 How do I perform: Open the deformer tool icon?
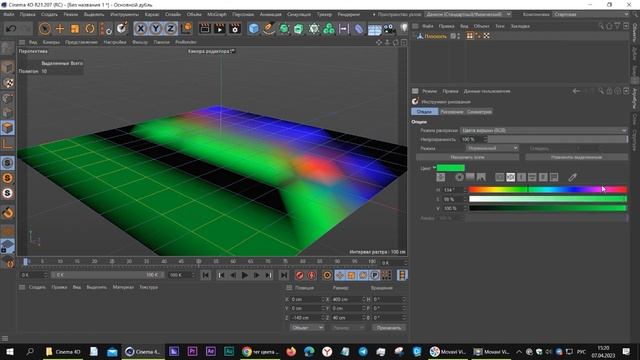point(358,29)
